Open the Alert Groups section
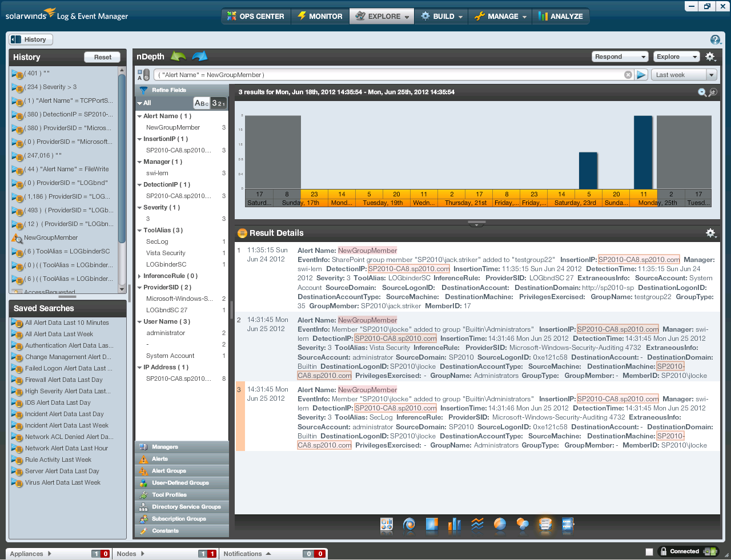This screenshot has width=731, height=560. pos(182,471)
